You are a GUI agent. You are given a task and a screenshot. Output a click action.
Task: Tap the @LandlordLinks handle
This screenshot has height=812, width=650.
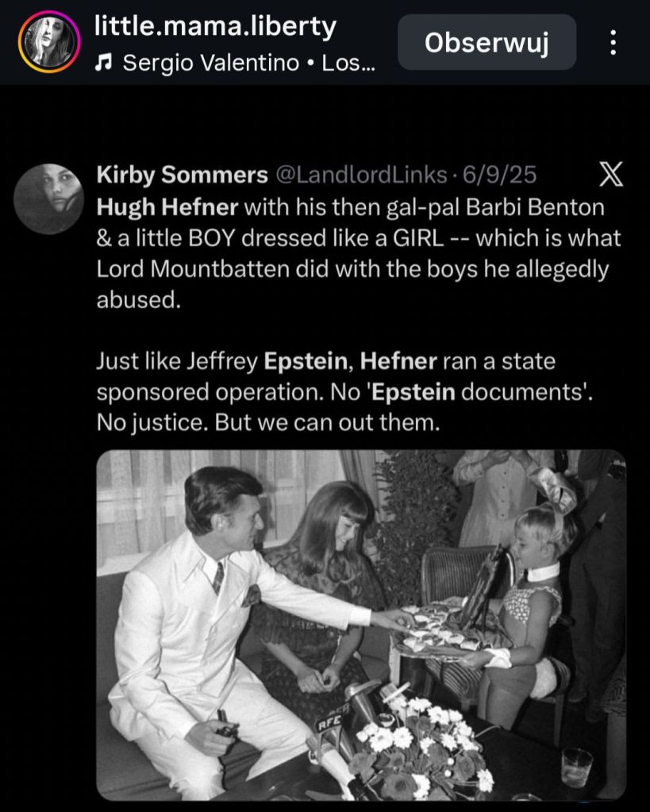pos(362,175)
